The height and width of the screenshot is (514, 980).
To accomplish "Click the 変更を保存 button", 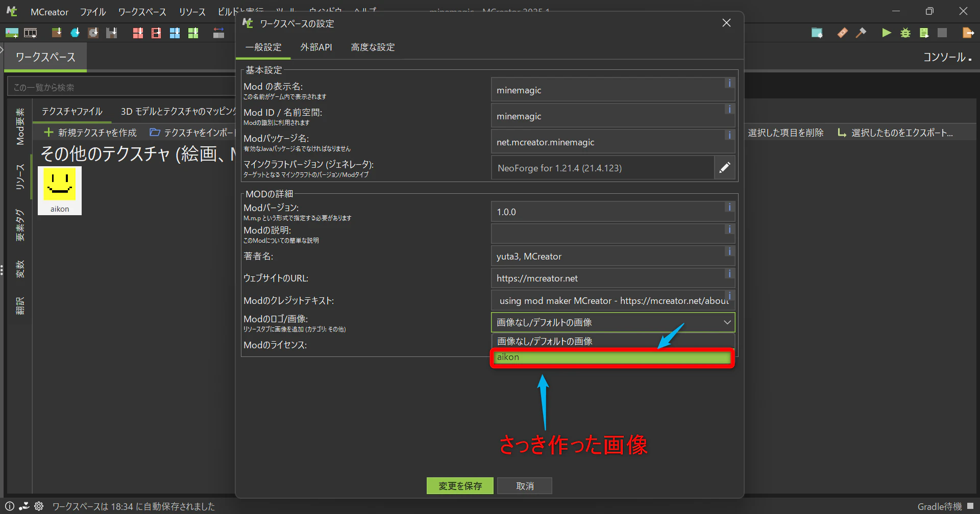I will [x=460, y=486].
